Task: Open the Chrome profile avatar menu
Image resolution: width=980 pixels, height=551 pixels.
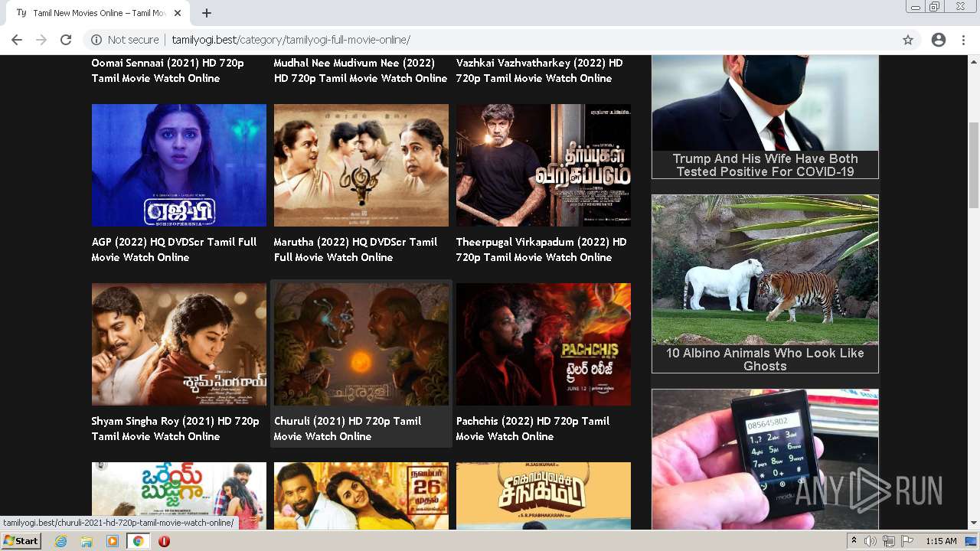Action: [x=939, y=40]
